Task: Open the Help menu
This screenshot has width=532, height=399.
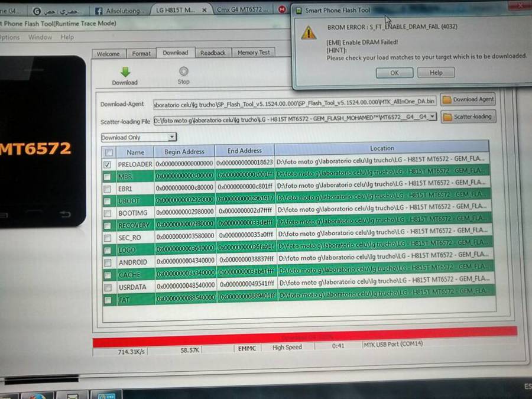Action: (67, 37)
